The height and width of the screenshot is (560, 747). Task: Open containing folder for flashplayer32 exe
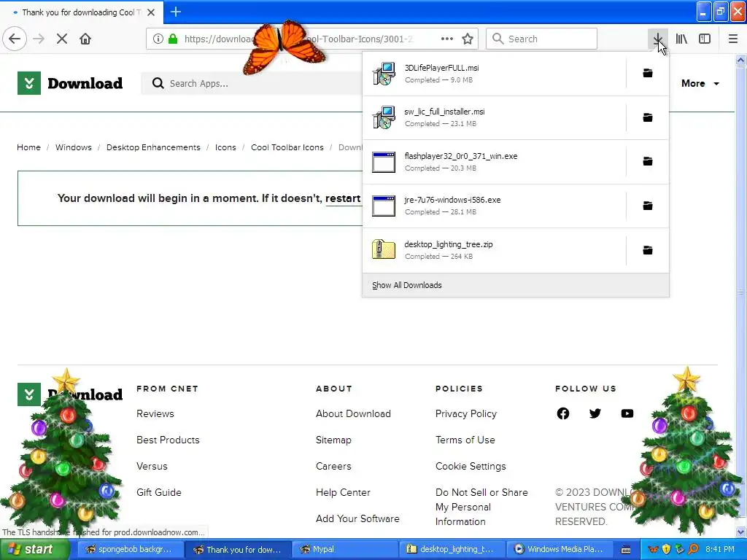coord(648,161)
